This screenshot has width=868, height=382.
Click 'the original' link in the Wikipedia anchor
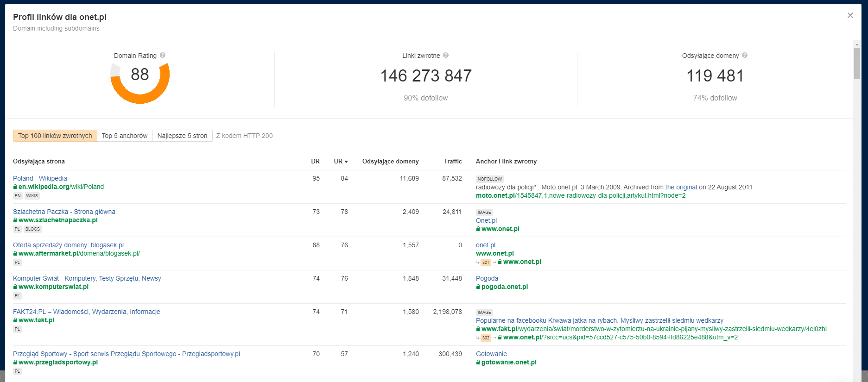click(x=681, y=187)
